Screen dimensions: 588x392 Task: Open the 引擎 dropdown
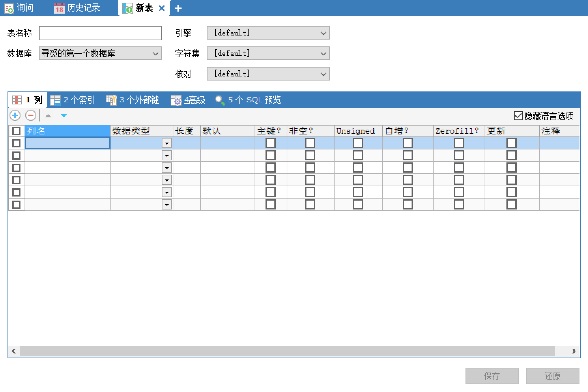pos(268,33)
